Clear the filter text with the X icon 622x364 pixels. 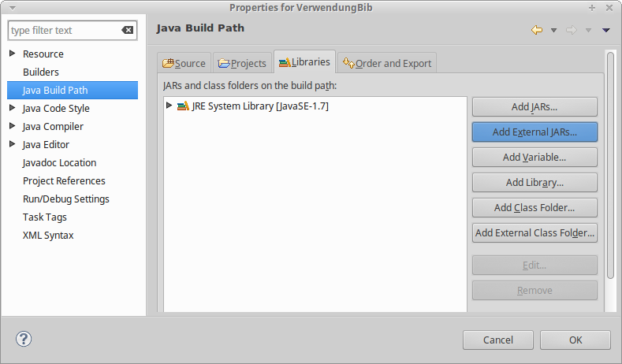pos(128,31)
